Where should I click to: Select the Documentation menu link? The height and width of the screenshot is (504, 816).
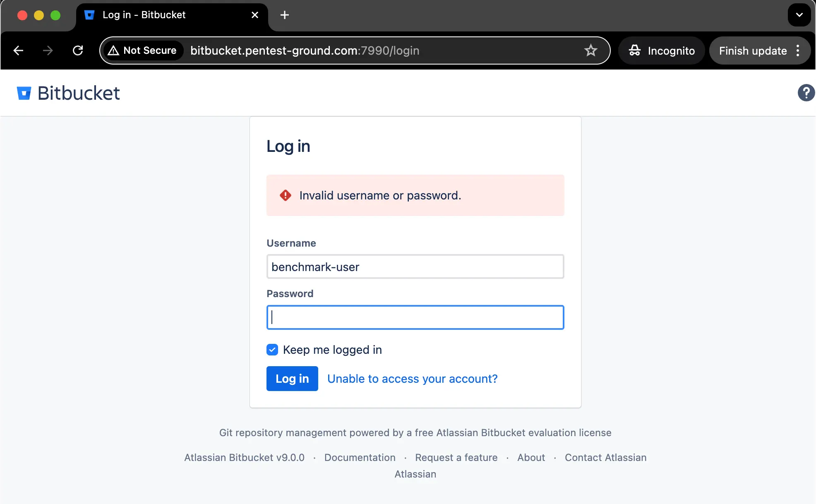[x=360, y=457]
